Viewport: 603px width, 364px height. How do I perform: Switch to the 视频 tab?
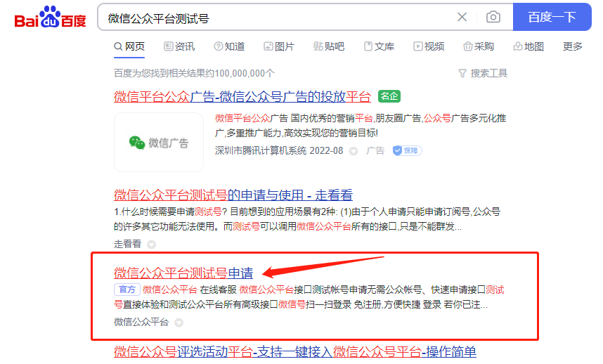429,46
